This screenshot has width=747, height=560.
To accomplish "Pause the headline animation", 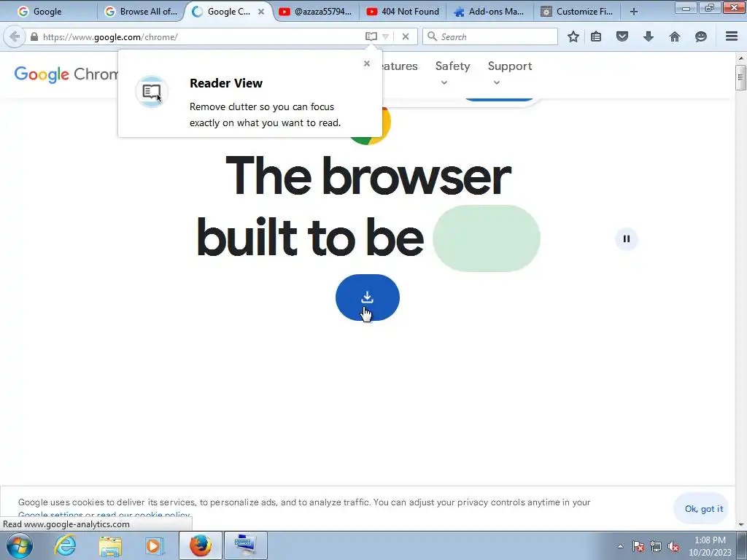I will click(x=627, y=239).
